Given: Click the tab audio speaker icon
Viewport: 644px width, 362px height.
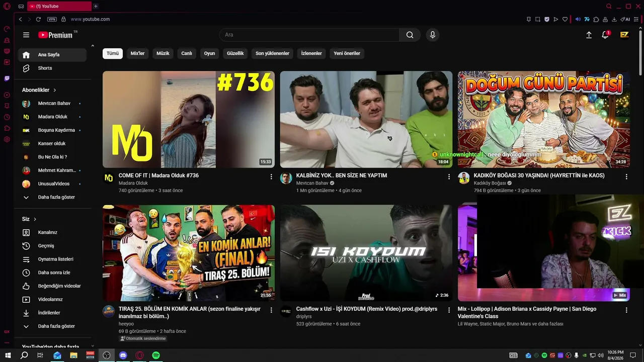Looking at the screenshot, I should (578, 19).
